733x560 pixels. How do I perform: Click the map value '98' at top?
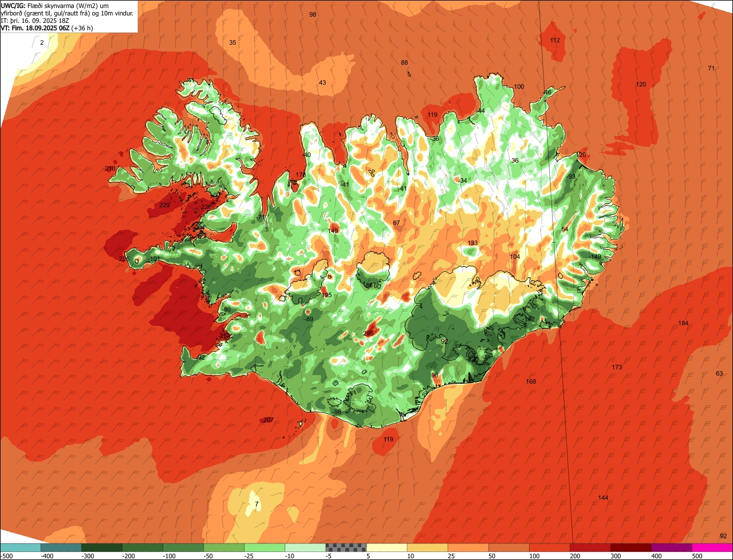point(313,14)
